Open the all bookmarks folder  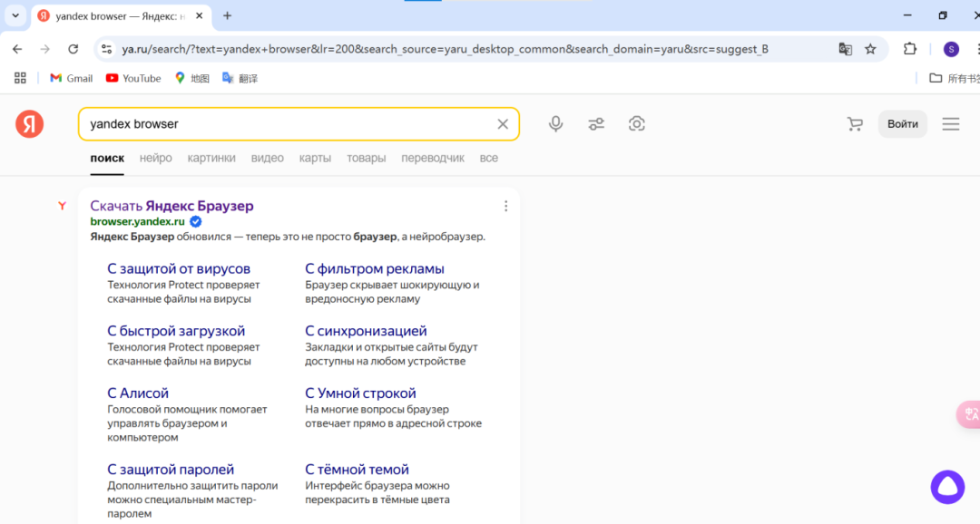click(954, 78)
